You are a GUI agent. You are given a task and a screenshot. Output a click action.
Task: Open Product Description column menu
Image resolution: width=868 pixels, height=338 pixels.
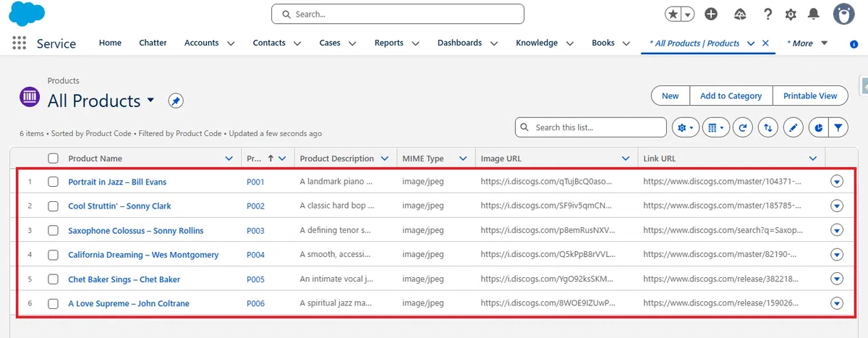coord(386,159)
